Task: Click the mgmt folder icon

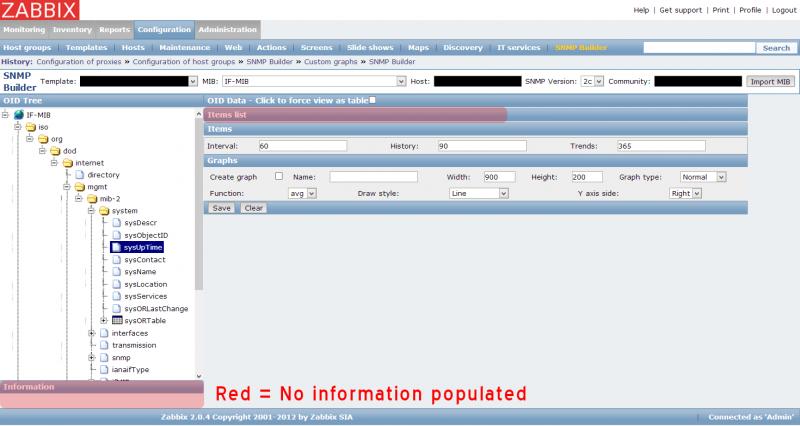Action: (x=80, y=187)
